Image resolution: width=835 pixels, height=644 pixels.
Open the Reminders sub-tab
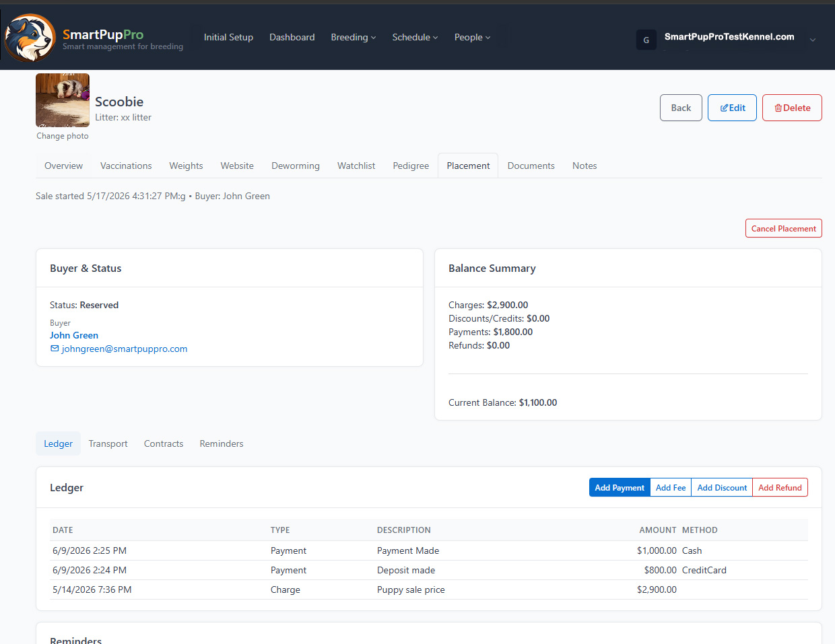(x=222, y=443)
